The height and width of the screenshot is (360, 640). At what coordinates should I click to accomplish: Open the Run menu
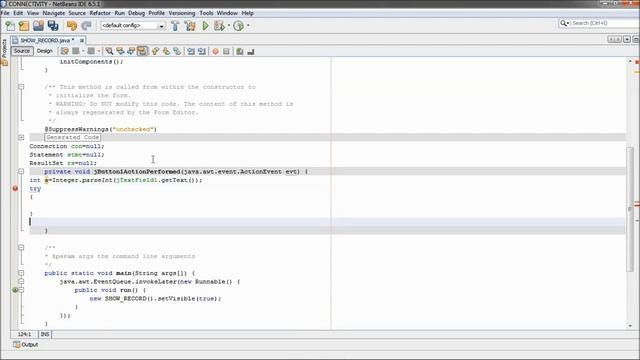120,13
